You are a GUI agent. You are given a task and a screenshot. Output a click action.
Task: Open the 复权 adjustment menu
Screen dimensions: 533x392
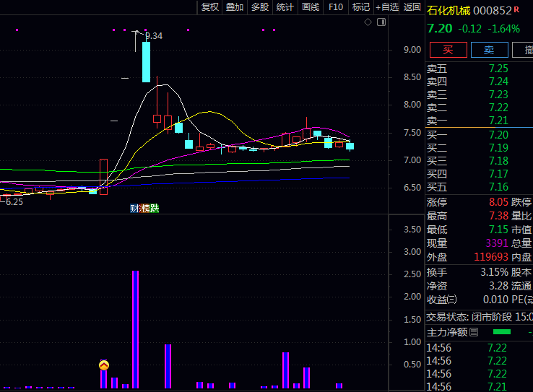pyautogui.click(x=210, y=7)
